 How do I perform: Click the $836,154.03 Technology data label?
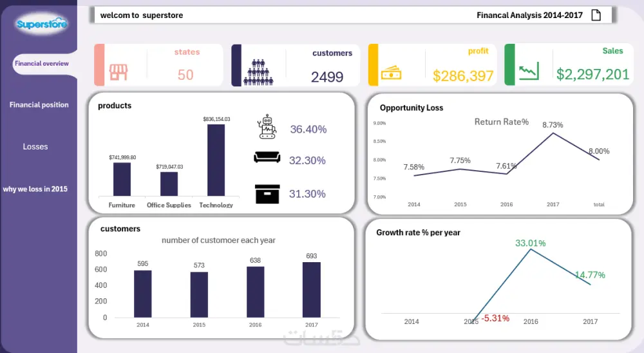pos(216,119)
